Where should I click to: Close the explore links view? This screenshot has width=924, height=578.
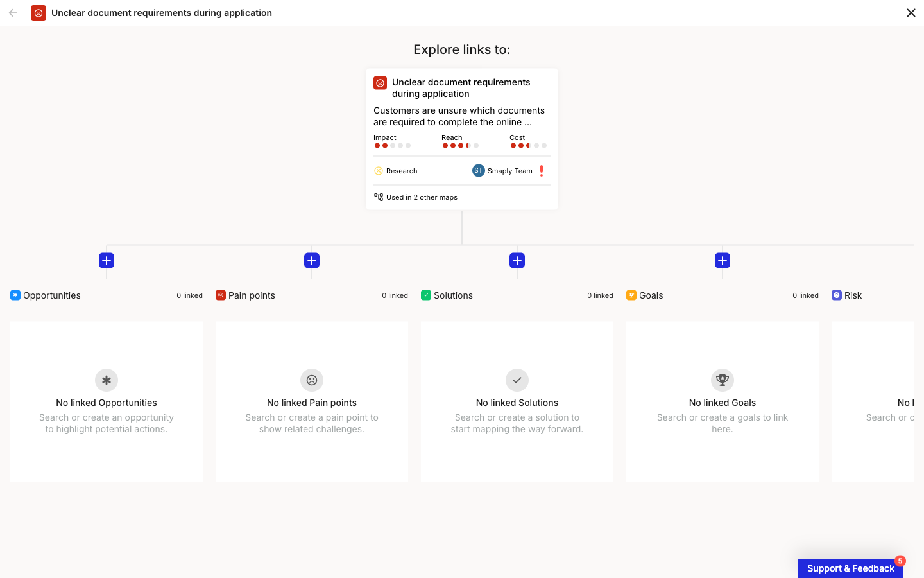[911, 13]
